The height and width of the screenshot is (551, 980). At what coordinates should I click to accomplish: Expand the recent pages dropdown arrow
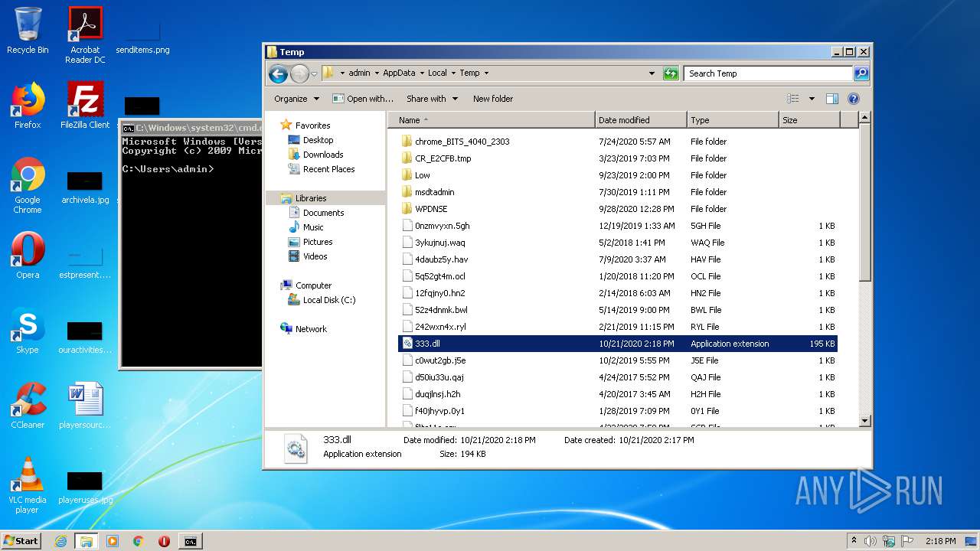point(314,74)
